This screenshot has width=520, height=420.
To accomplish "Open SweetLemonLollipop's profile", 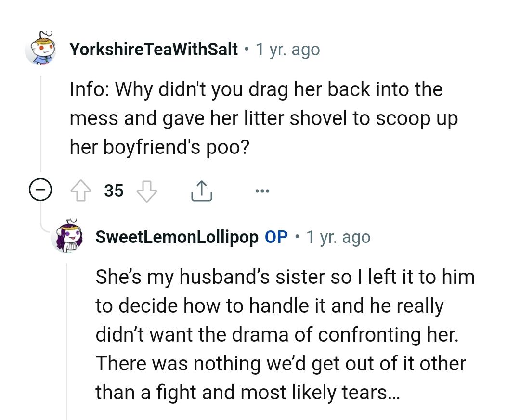I will [178, 237].
